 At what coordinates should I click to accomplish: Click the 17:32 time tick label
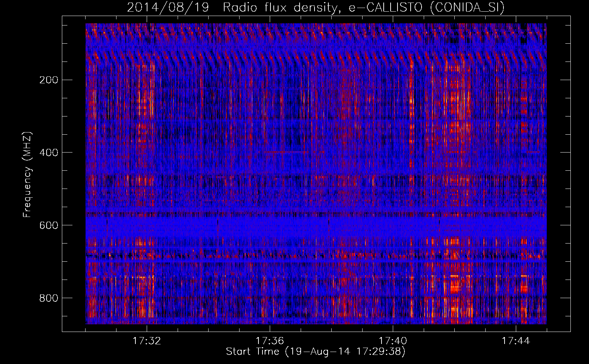pyautogui.click(x=147, y=341)
